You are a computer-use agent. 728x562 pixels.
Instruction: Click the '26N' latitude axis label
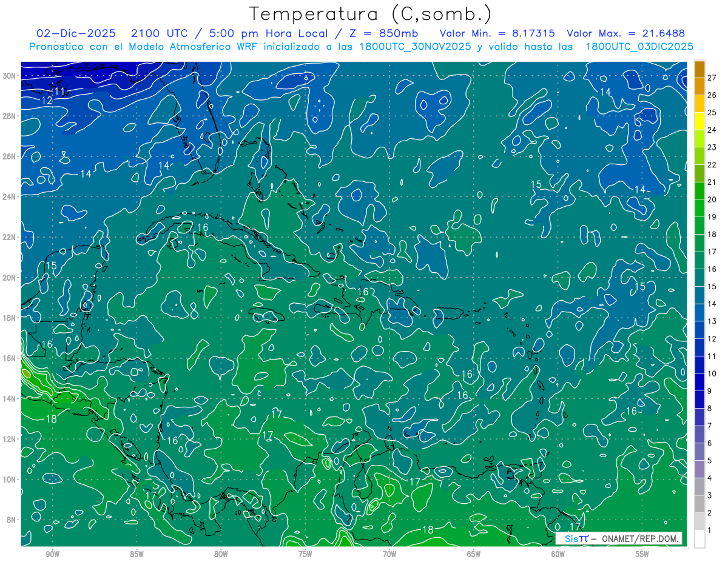coord(10,156)
